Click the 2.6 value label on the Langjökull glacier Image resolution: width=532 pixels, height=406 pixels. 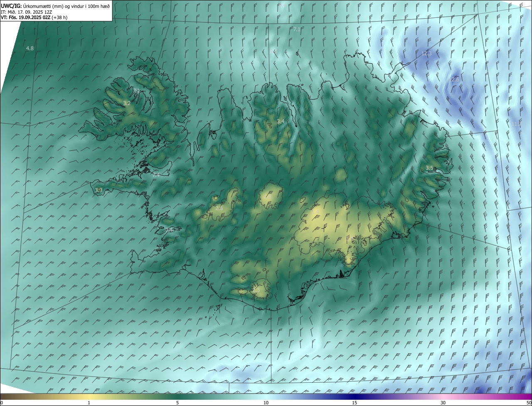tap(219, 208)
